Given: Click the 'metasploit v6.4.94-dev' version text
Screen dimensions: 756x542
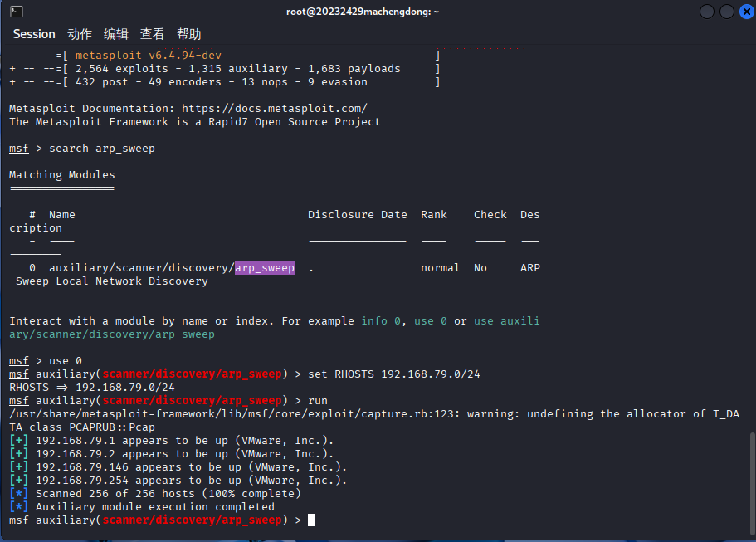Looking at the screenshot, I should pos(148,56).
